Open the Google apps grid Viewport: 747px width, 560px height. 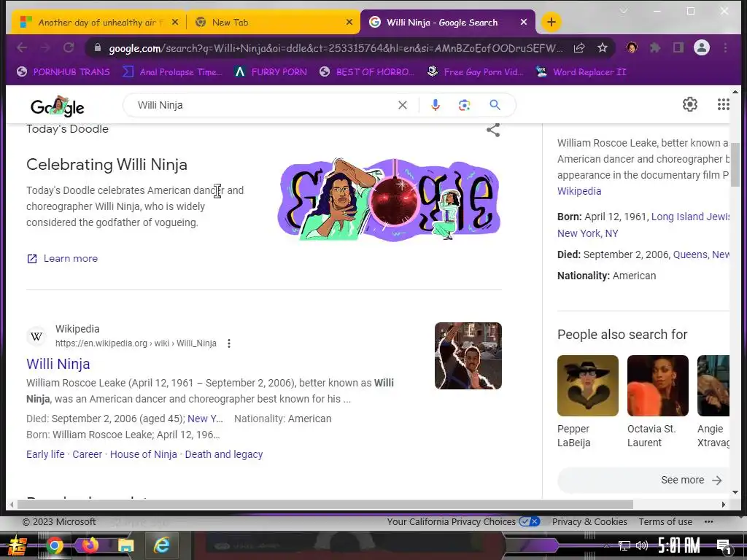tap(723, 104)
